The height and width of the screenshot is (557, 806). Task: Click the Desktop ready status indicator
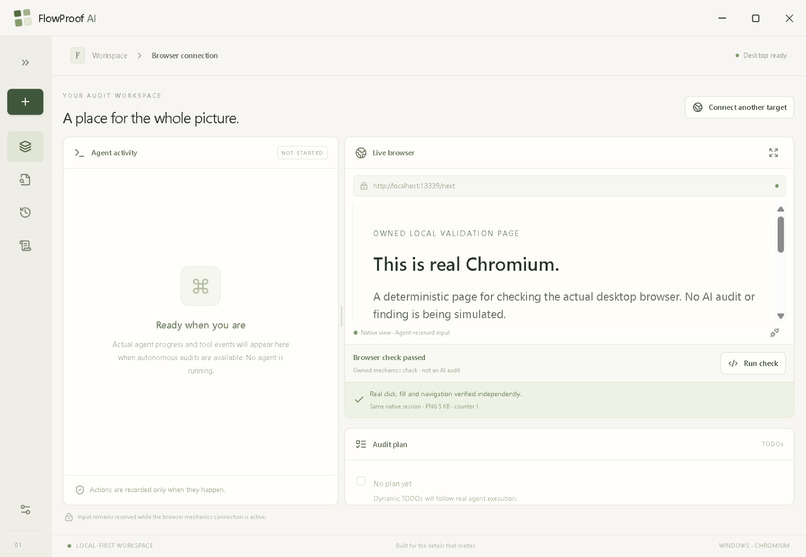[x=761, y=55]
